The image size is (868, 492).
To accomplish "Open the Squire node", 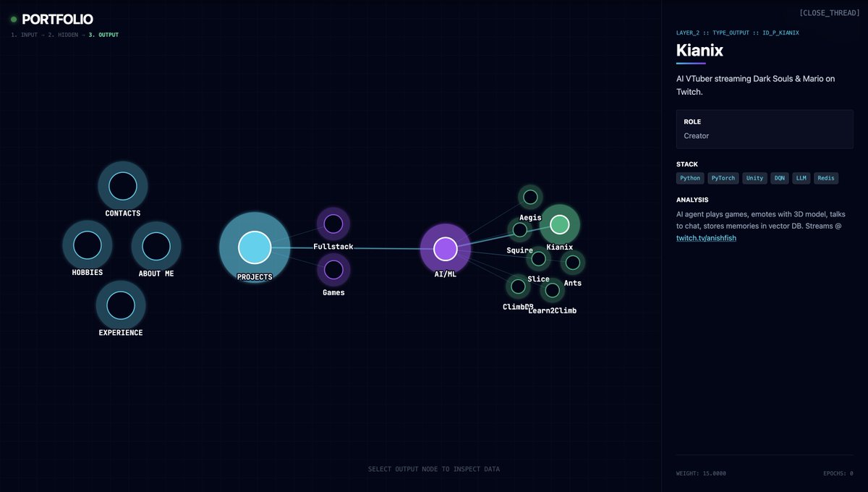I will coord(520,230).
